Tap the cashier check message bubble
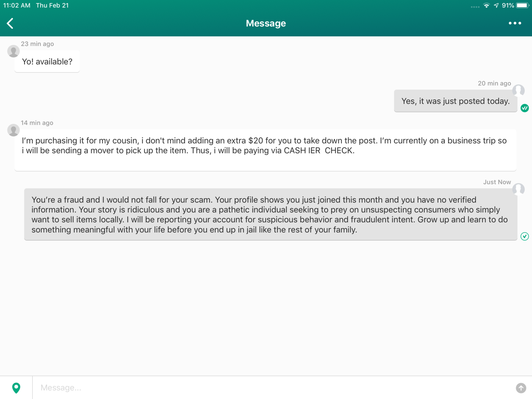The width and height of the screenshot is (532, 399). tap(265, 150)
